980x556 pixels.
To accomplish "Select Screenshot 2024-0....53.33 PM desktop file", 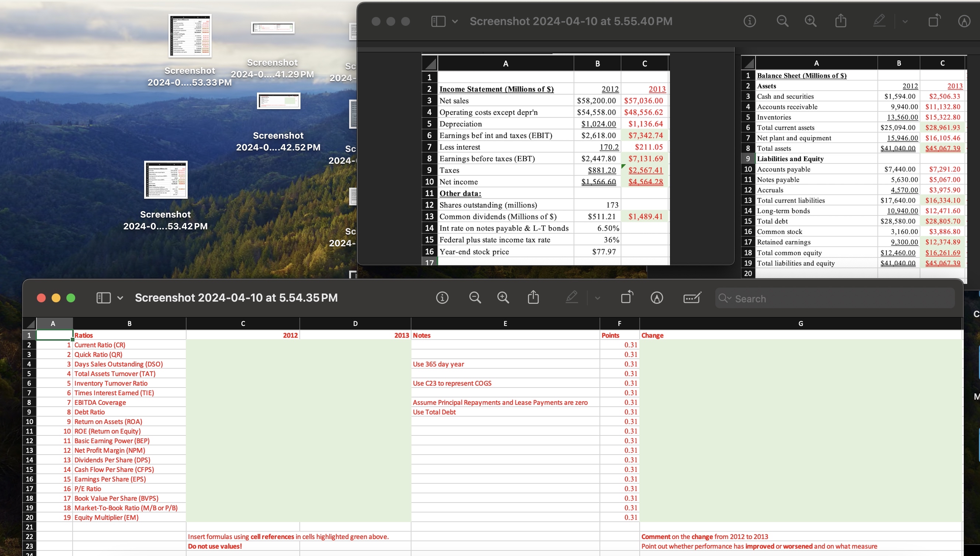I will click(x=190, y=36).
